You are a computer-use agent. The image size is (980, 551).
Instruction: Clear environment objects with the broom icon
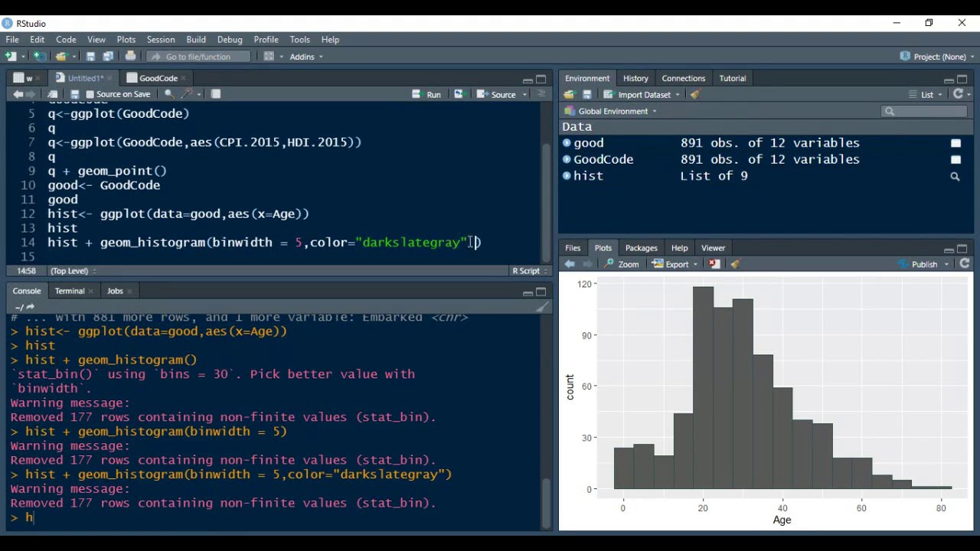695,94
